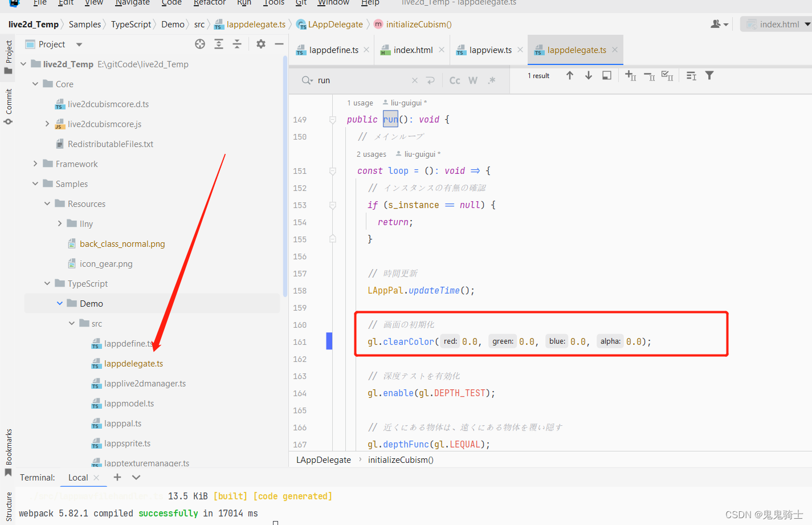
Task: Open the Refactor menu
Action: click(210, 3)
